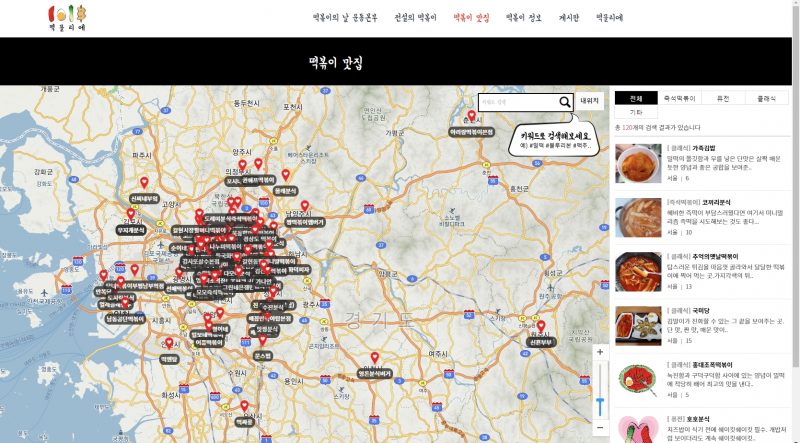Click the 내위치 button

589,102
